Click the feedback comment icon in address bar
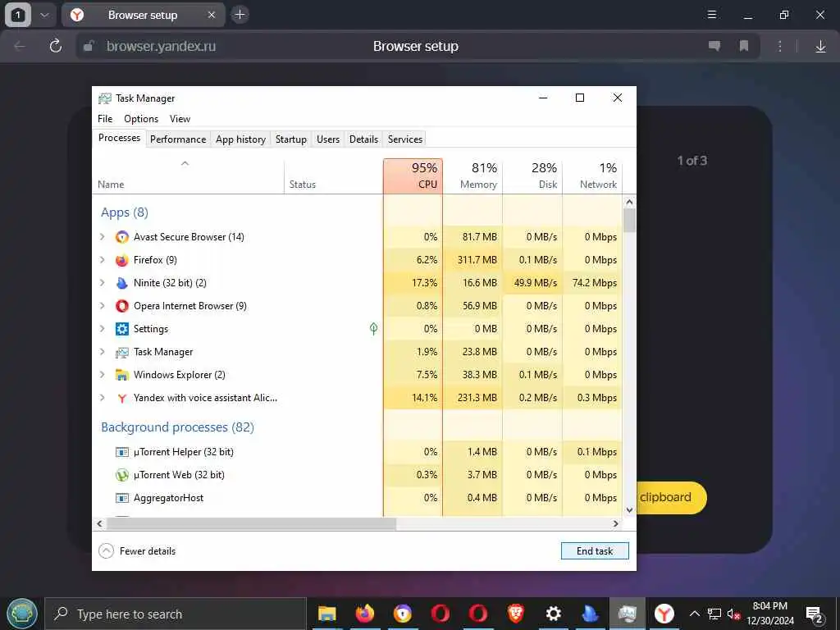 tap(714, 46)
